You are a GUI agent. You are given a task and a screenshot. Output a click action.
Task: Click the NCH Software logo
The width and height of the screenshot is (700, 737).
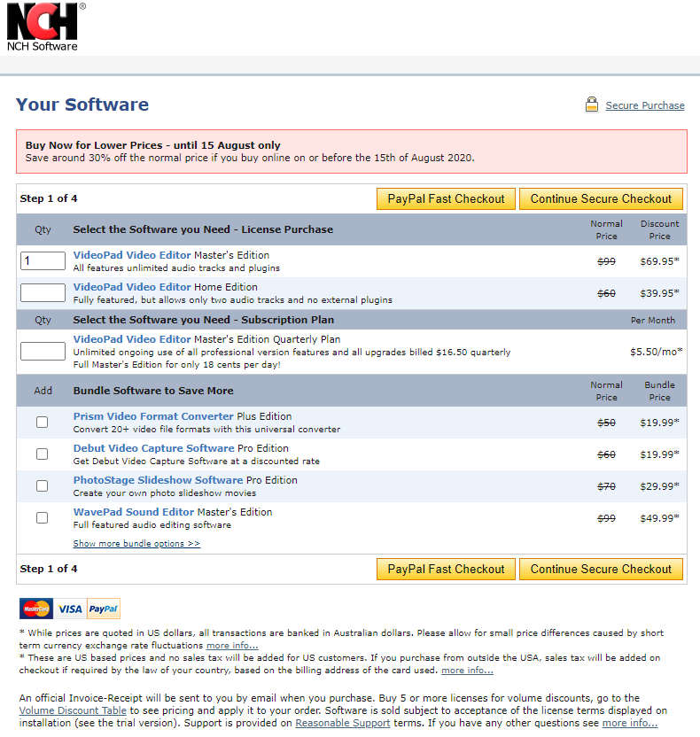pyautogui.click(x=45, y=27)
